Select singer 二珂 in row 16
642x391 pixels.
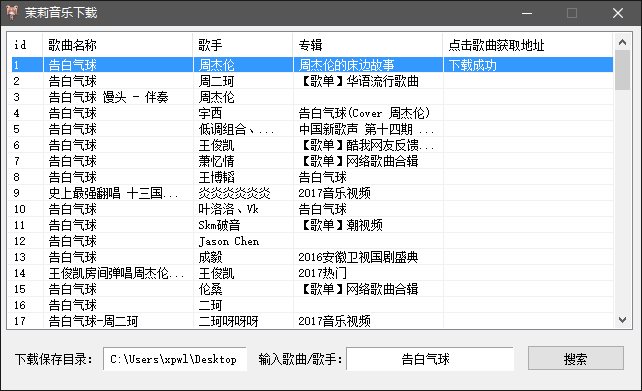click(x=210, y=305)
